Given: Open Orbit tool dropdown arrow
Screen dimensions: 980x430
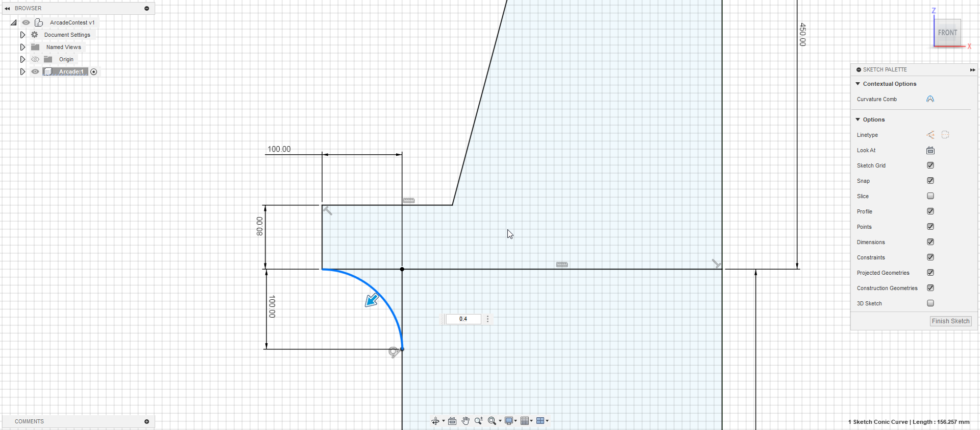Looking at the screenshot, I should coord(443,421).
